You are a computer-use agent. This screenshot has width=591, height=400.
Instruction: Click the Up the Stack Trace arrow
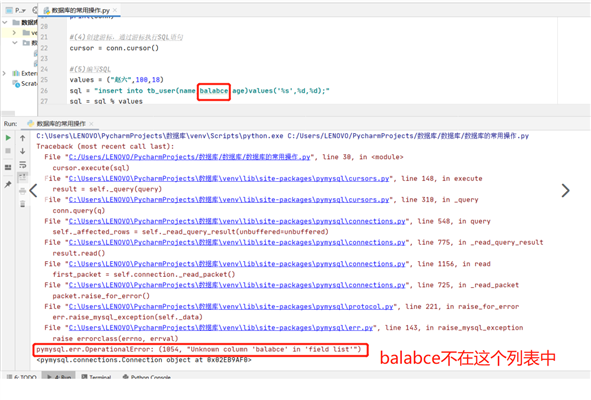[23, 138]
